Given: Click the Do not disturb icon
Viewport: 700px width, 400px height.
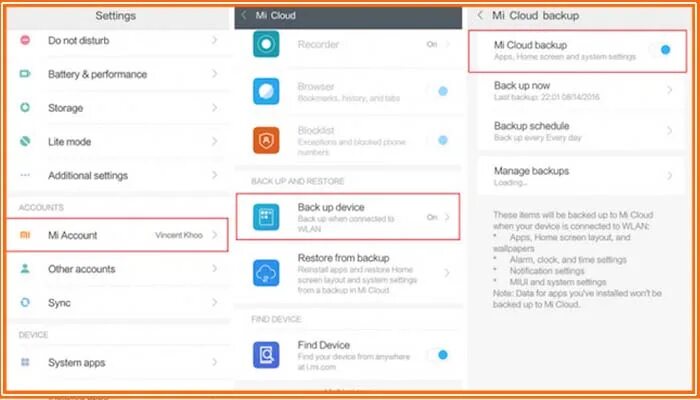Looking at the screenshot, I should click(x=25, y=40).
